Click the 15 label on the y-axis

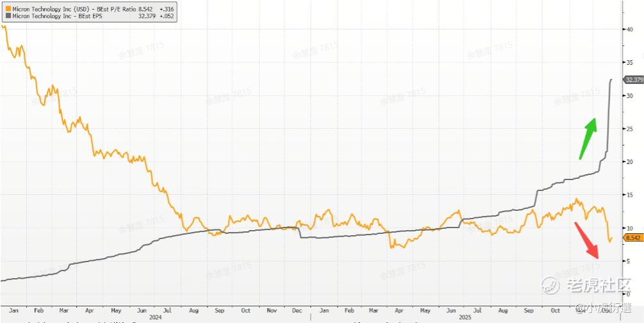(x=629, y=195)
